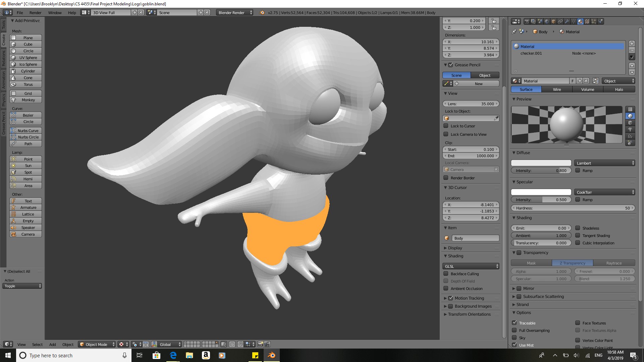644x362 pixels.
Task: Switch to the Halo material type tab
Action: tap(619, 89)
